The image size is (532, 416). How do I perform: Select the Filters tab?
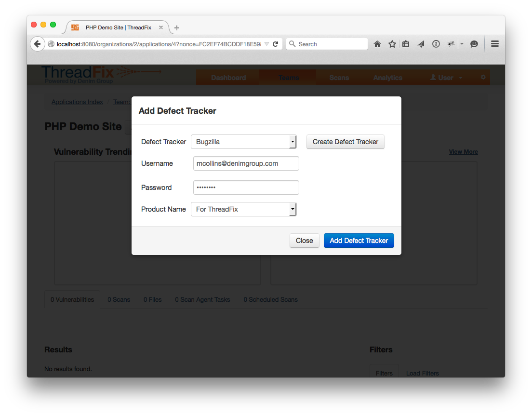click(384, 373)
